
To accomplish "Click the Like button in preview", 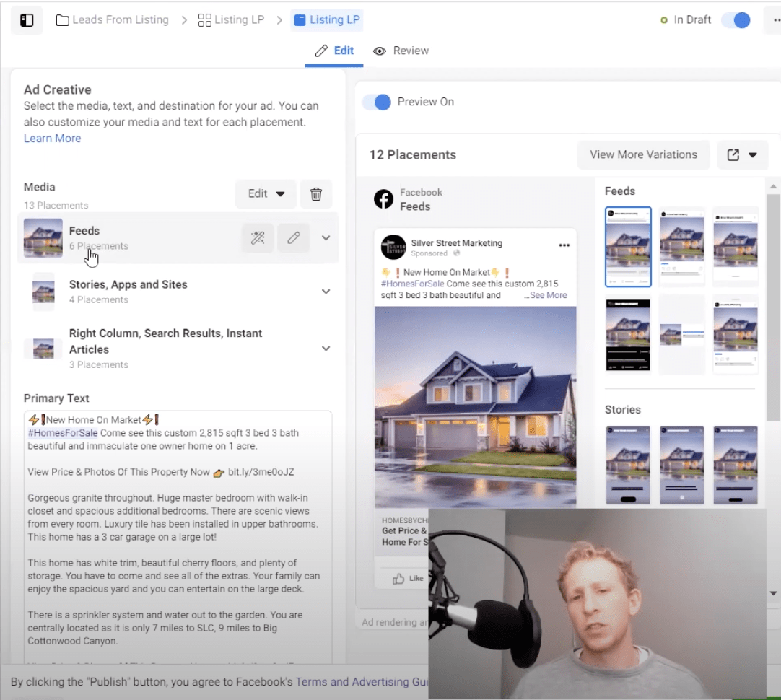I will coord(409,579).
